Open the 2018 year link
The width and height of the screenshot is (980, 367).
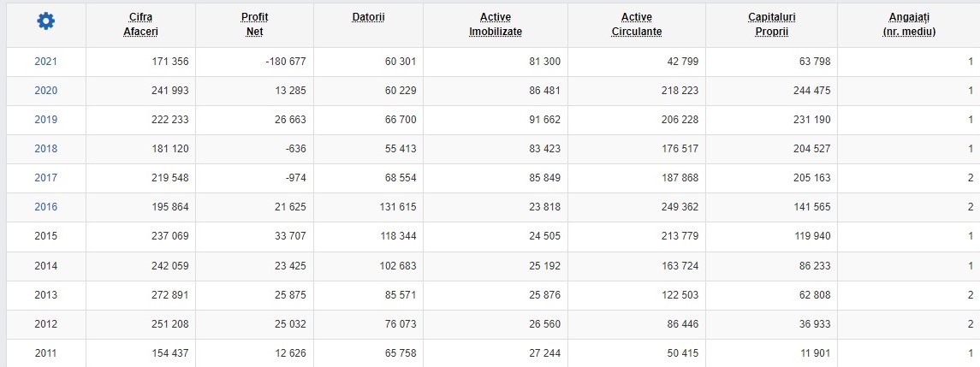[45, 149]
